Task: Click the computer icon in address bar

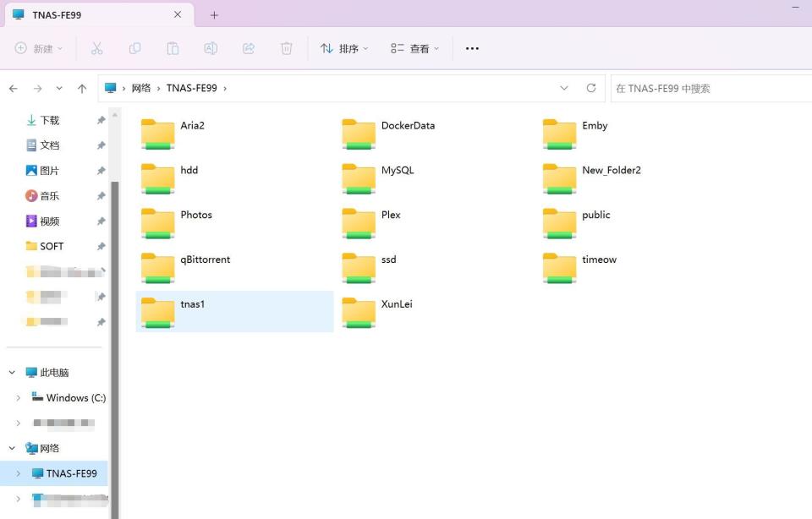Action: tap(110, 88)
